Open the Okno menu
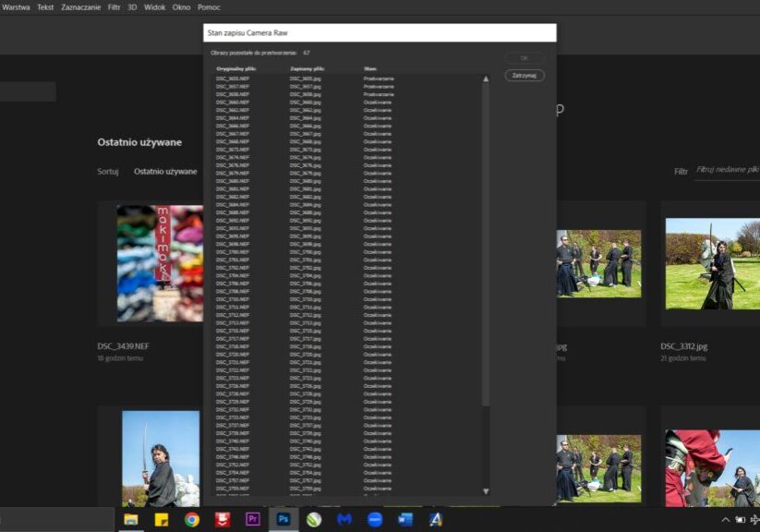The height and width of the screenshot is (532, 760). (181, 7)
